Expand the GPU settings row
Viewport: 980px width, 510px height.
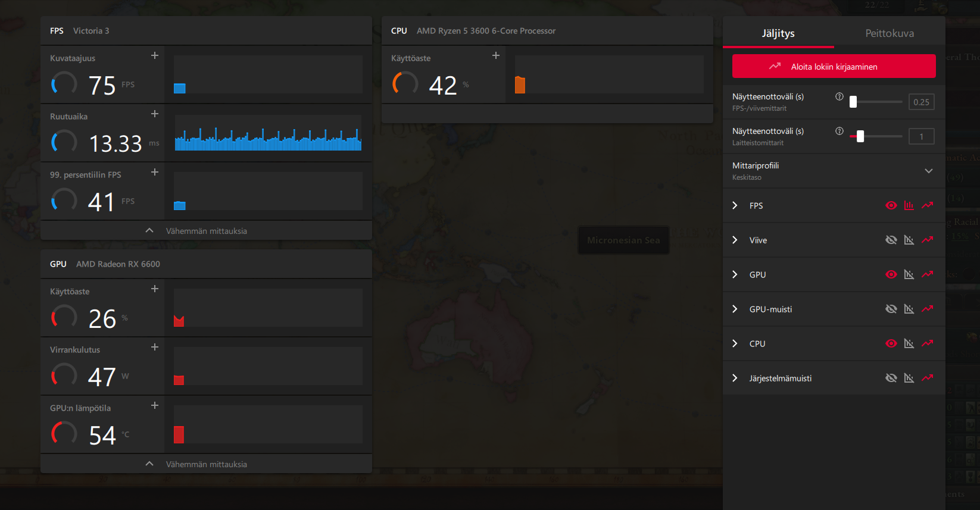pos(735,274)
